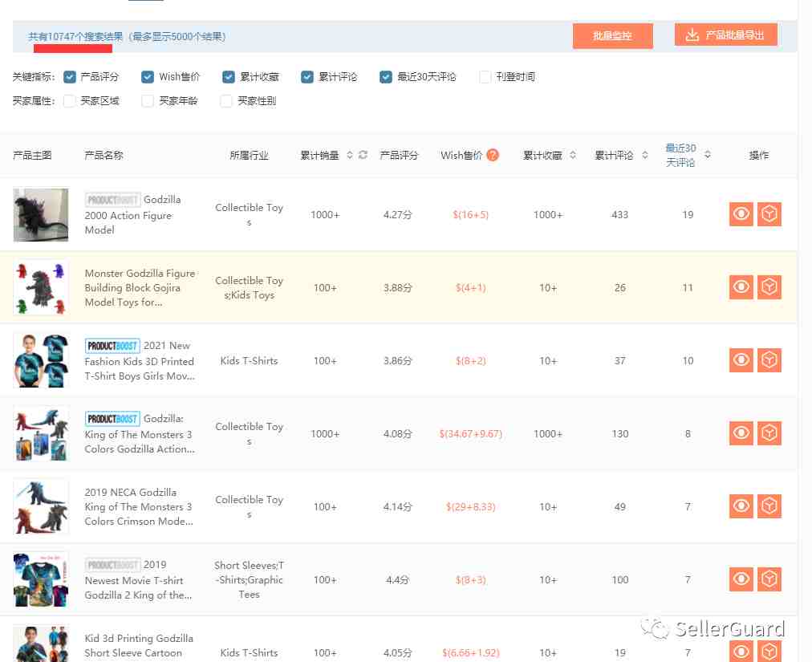812x662 pixels.
Task: Uncheck the 累计收藏 checkbox
Action: click(x=229, y=77)
